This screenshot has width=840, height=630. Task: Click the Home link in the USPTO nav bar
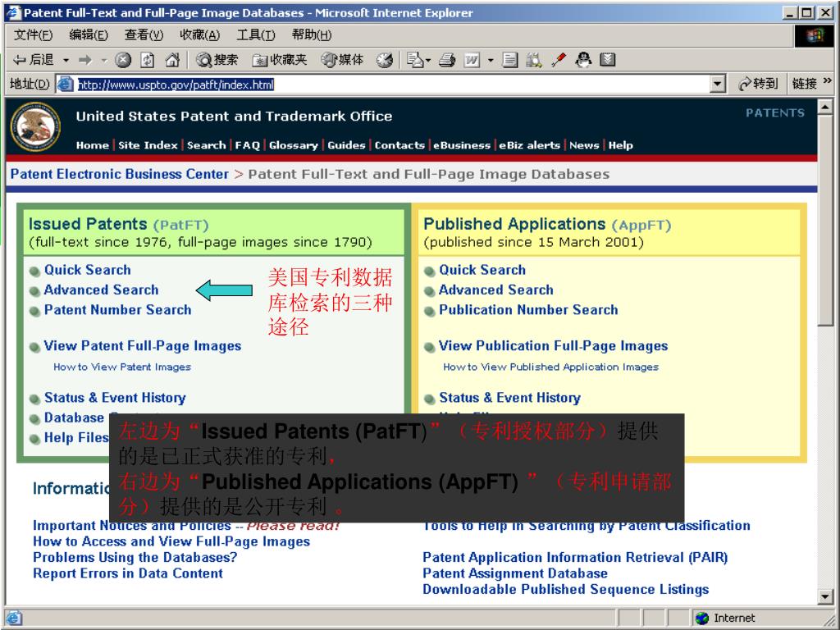92,145
